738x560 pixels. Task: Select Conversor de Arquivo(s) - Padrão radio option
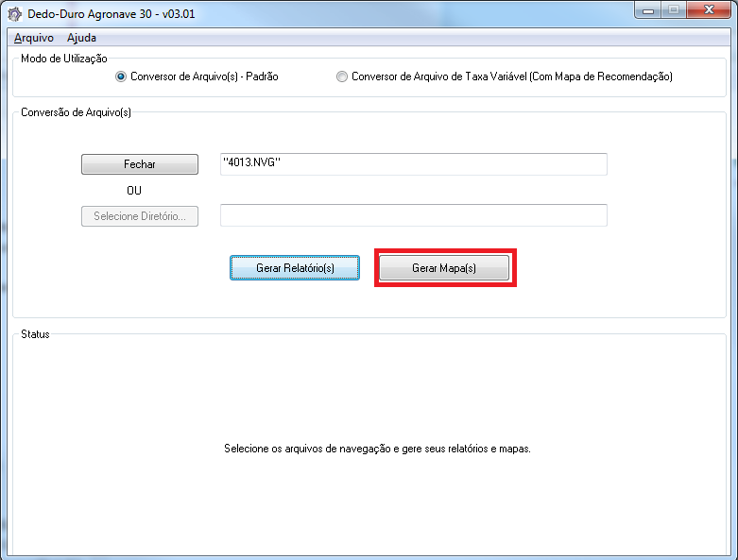tap(197, 76)
